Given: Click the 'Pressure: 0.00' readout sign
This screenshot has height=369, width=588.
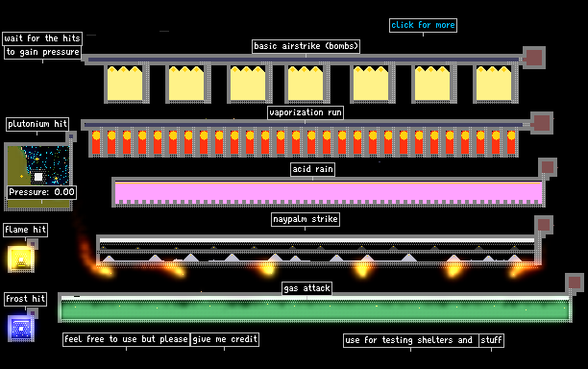Looking at the screenshot, I should (x=41, y=192).
